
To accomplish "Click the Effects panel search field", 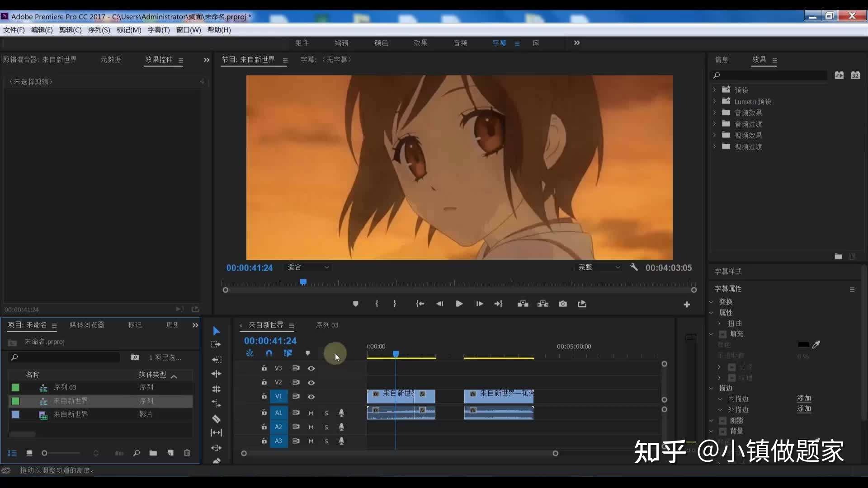I will 769,75.
